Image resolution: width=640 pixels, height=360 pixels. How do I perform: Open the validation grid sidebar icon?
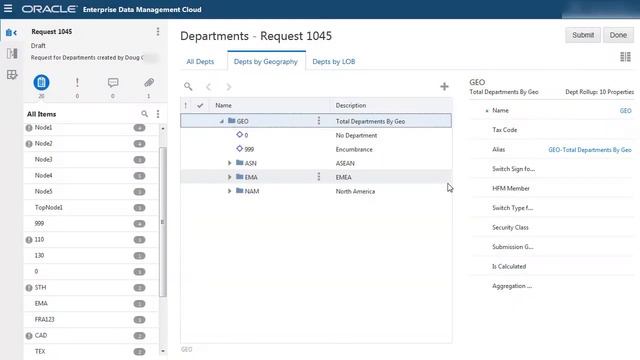point(12,75)
